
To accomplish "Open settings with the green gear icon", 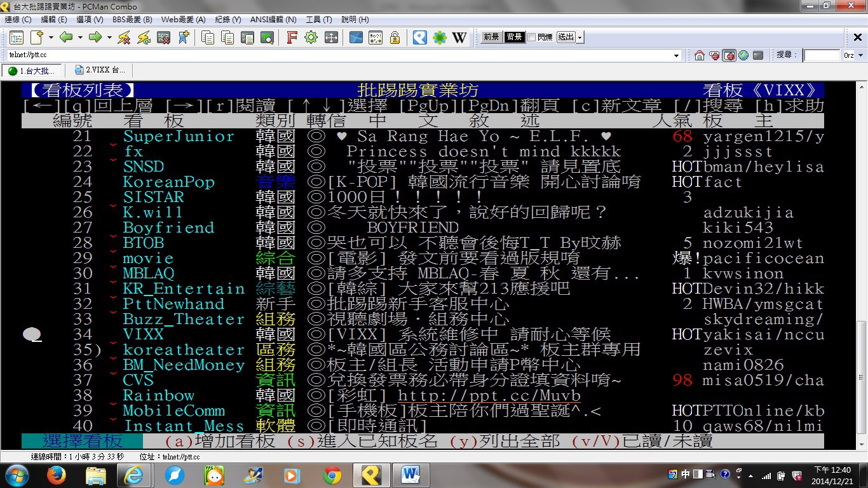I will click(x=311, y=37).
